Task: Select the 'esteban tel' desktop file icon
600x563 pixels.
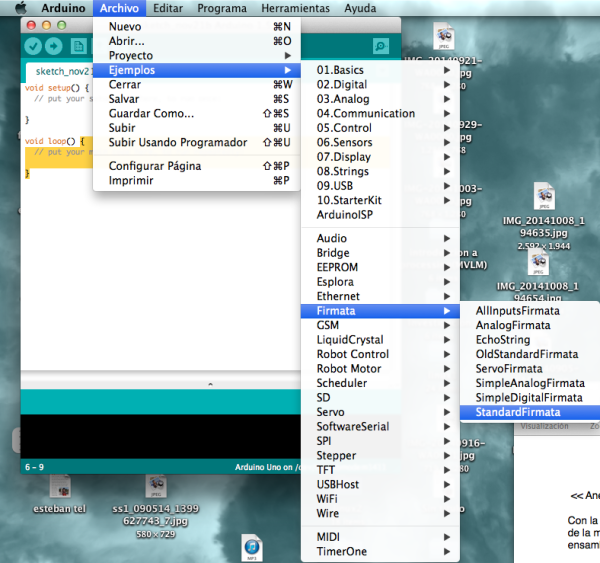Action: tap(60, 488)
